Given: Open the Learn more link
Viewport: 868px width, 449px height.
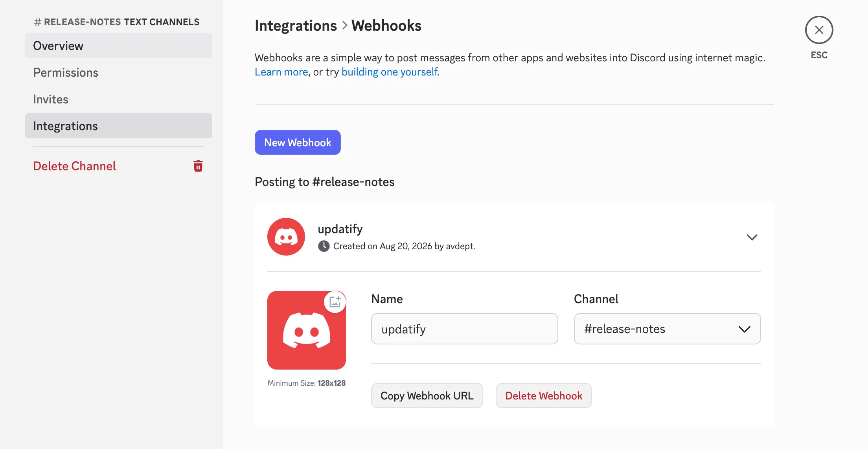Looking at the screenshot, I should click(x=281, y=72).
